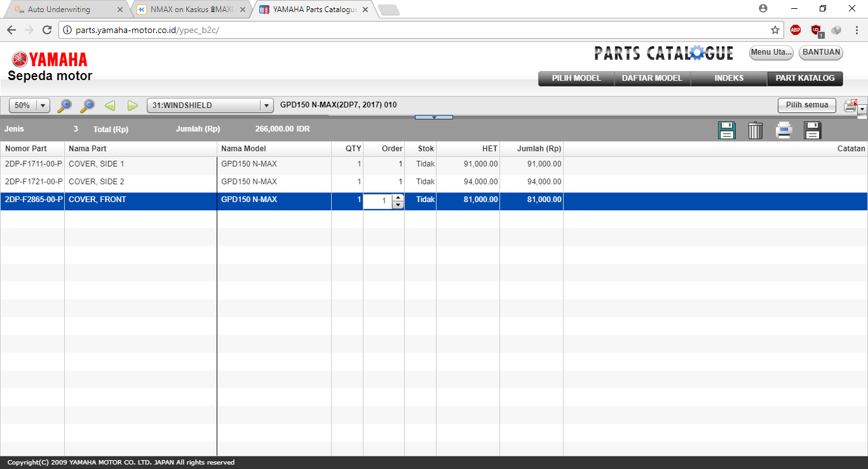Image resolution: width=868 pixels, height=469 pixels.
Task: Click the gray cube extension icon
Action: pos(836,30)
